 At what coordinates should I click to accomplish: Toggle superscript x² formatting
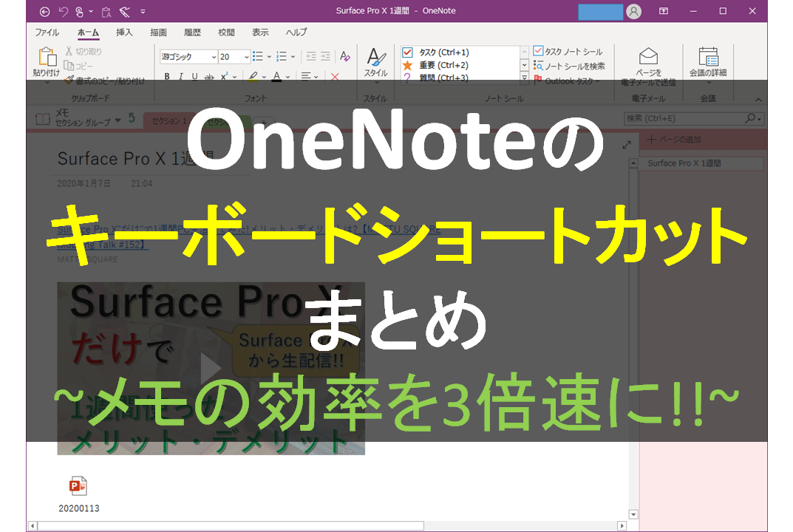(224, 77)
